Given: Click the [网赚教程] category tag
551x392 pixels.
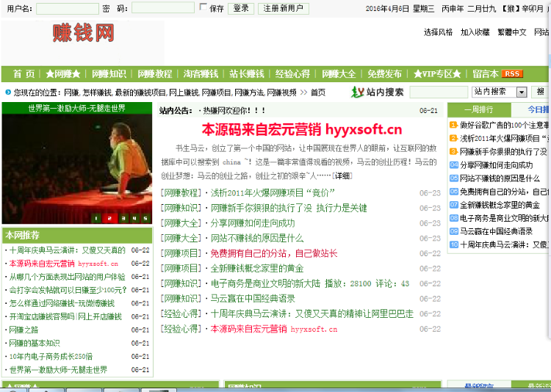Looking at the screenshot, I should click(x=181, y=193).
